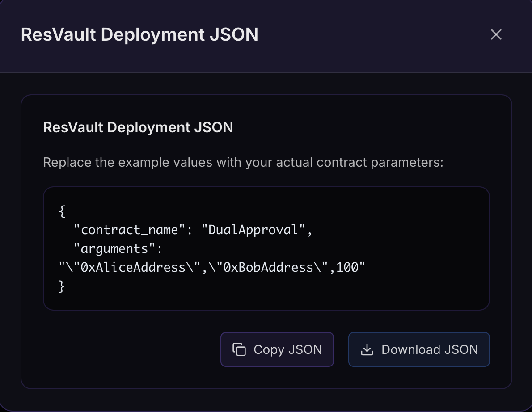Viewport: 532px width, 412px height.
Task: Click the "contract_name" line in code block
Action: point(193,230)
